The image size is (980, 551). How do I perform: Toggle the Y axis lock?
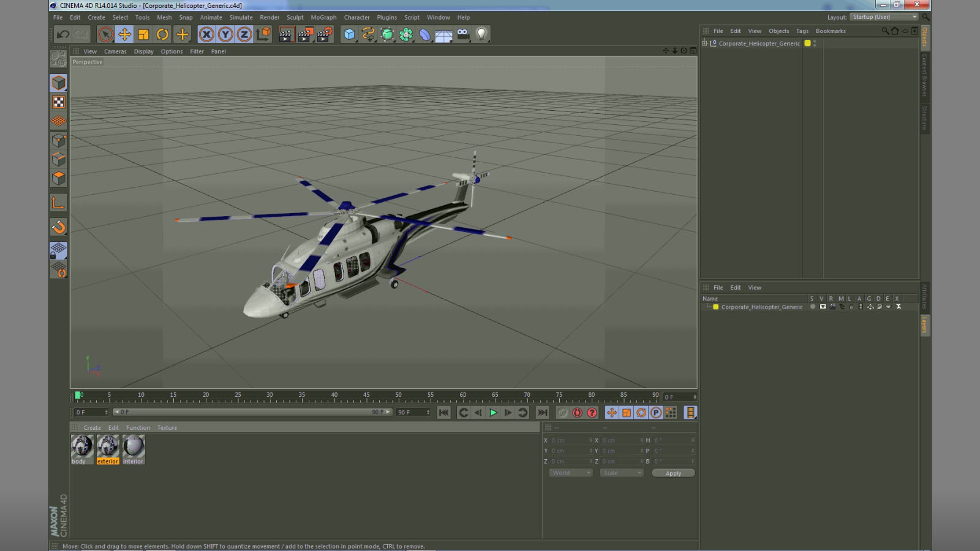tap(225, 34)
